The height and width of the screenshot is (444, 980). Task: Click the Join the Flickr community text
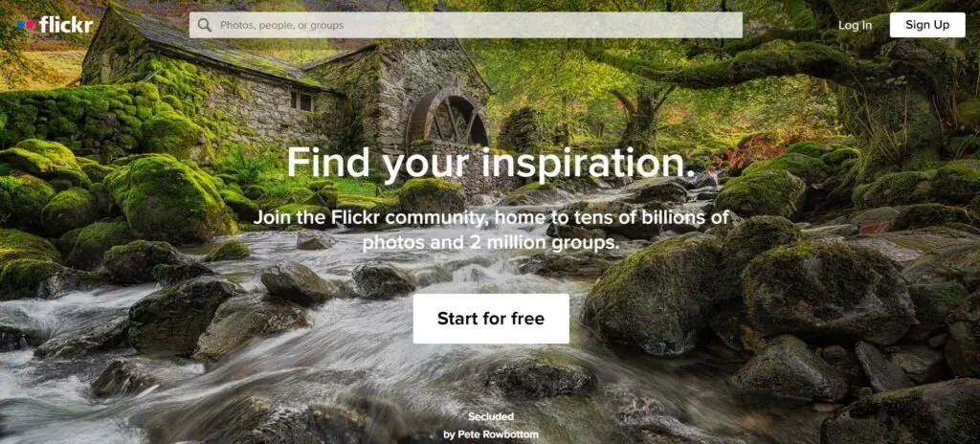(491, 230)
